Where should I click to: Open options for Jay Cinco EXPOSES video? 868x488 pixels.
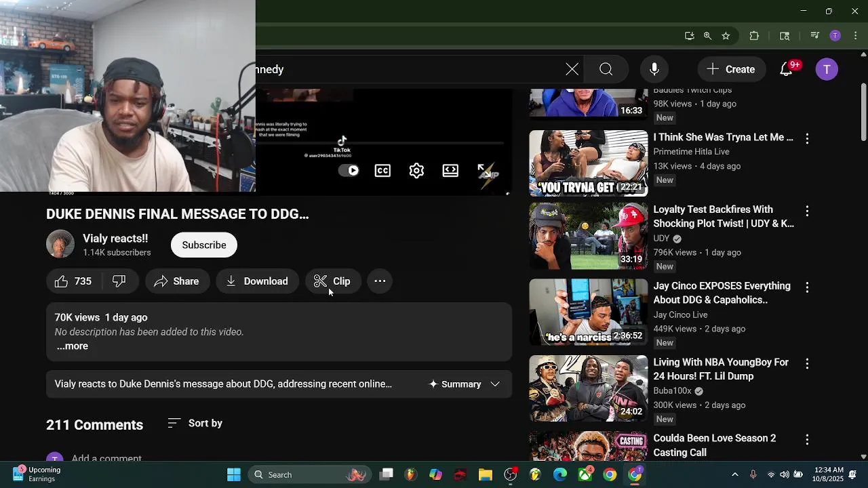[x=807, y=287]
